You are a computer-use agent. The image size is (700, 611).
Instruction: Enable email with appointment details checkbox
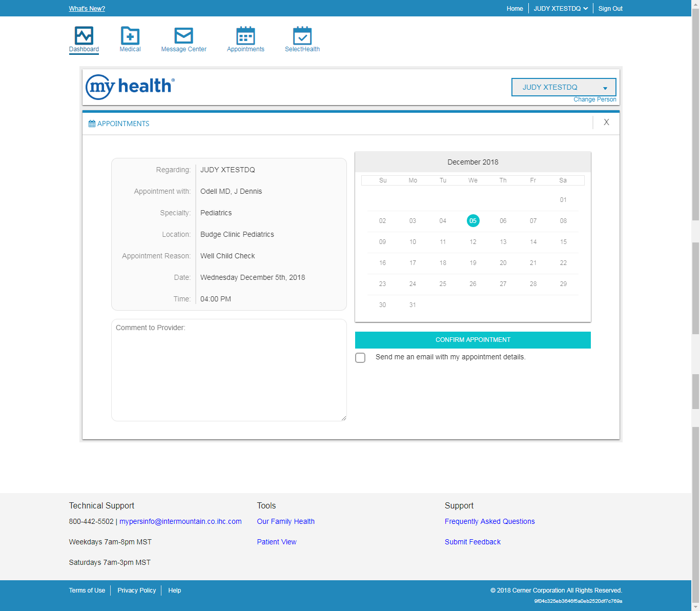point(360,358)
